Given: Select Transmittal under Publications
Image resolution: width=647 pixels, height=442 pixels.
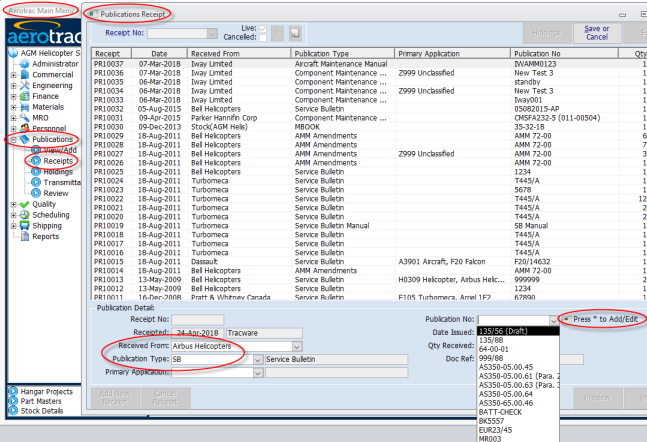Looking at the screenshot, I should 60,182.
